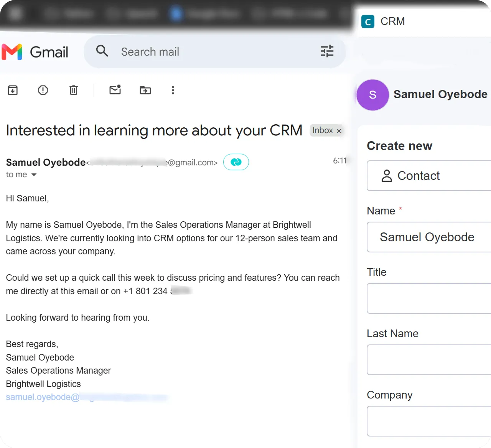The height and width of the screenshot is (448, 491).
Task: Click the CRM panel logo icon
Action: coord(368,21)
